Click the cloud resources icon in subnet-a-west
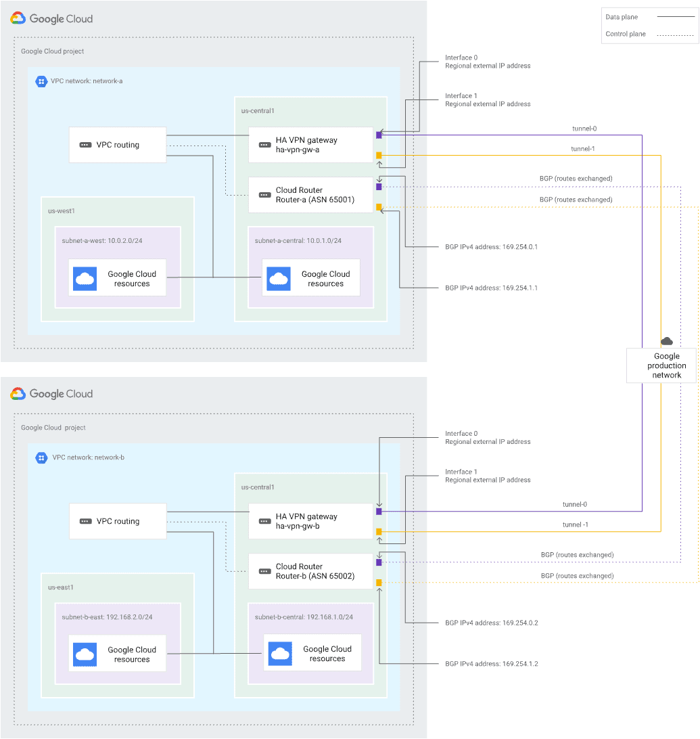Screen dimensions: 700x739 pyautogui.click(x=85, y=279)
